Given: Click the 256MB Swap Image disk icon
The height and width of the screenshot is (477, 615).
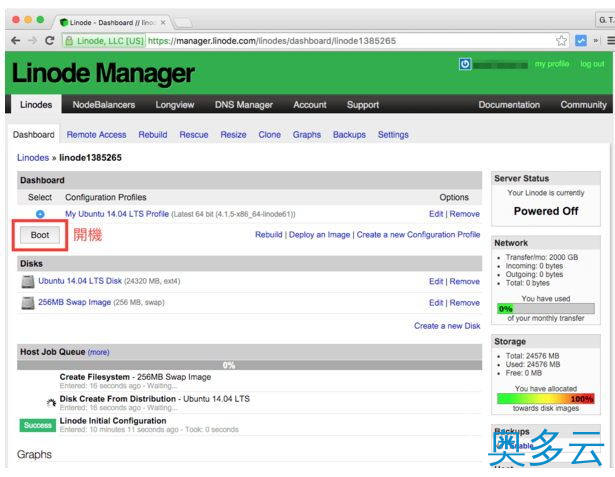Looking at the screenshot, I should (x=28, y=303).
